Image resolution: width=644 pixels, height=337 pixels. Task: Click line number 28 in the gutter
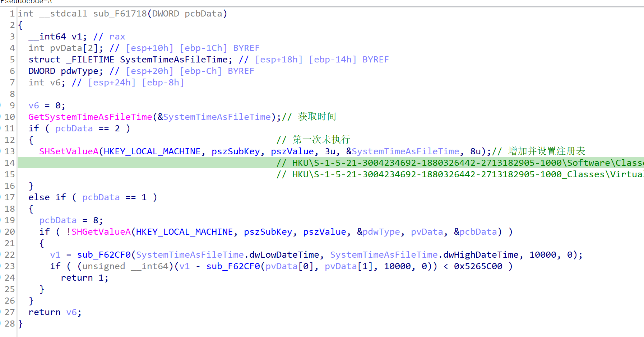[x=10, y=324]
